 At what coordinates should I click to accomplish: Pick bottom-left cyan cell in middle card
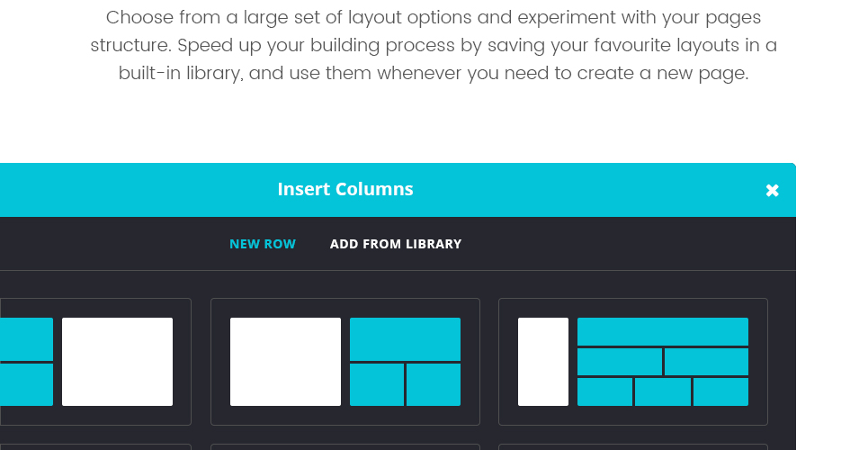[377, 384]
